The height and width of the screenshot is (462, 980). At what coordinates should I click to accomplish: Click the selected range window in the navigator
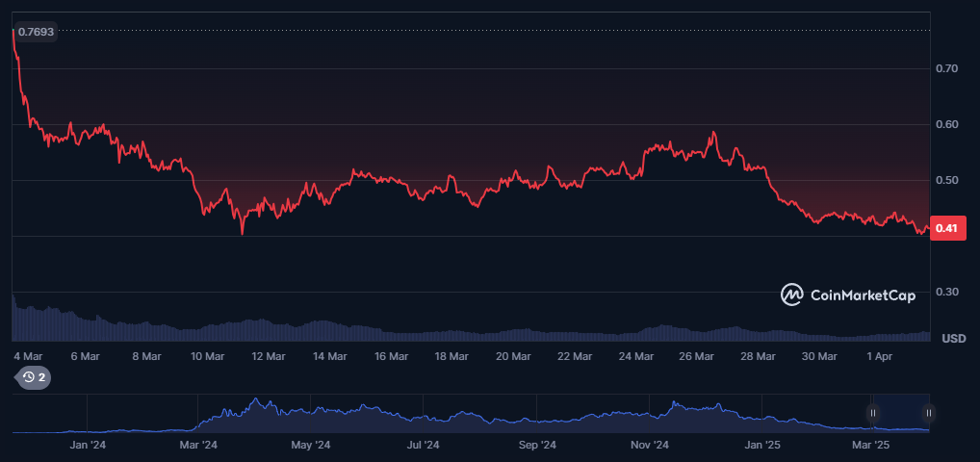point(901,413)
